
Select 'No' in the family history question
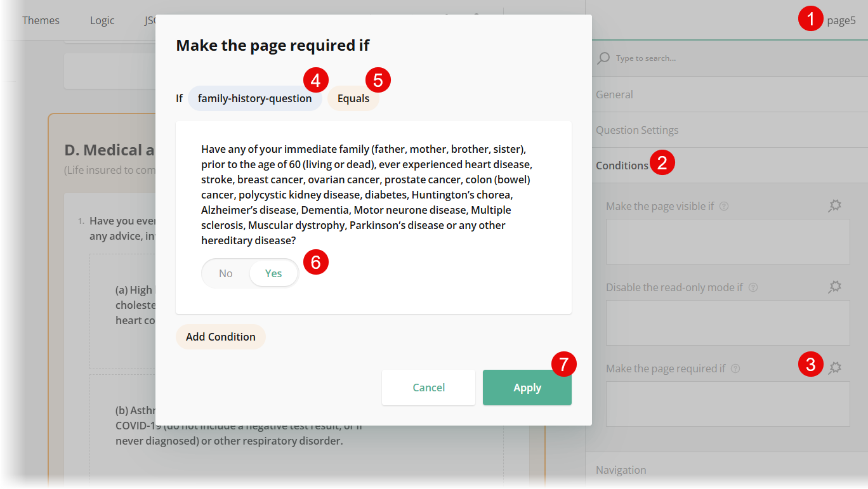coord(225,273)
